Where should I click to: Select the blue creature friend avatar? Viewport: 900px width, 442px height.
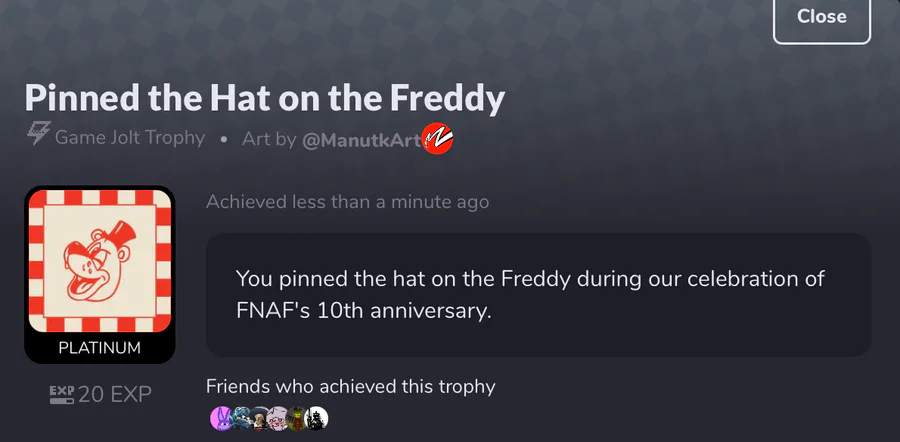point(240,418)
